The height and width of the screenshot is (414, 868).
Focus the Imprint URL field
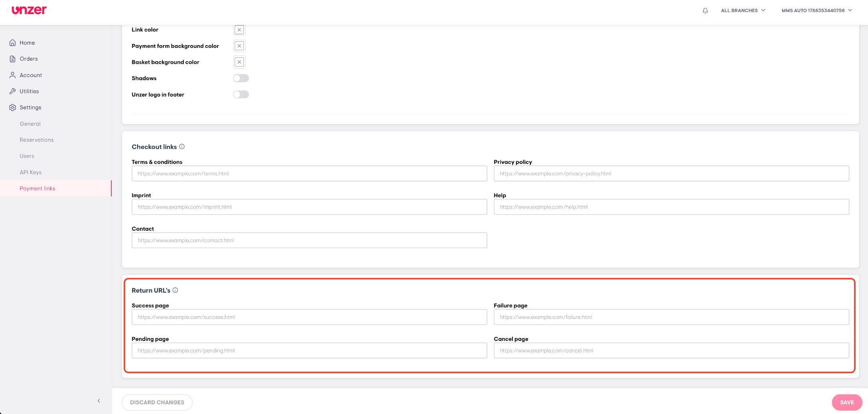tap(310, 207)
